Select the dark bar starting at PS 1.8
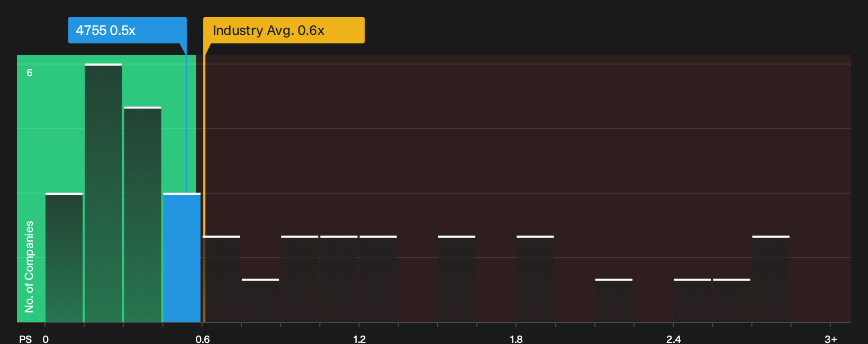868x344 pixels. tap(535, 279)
